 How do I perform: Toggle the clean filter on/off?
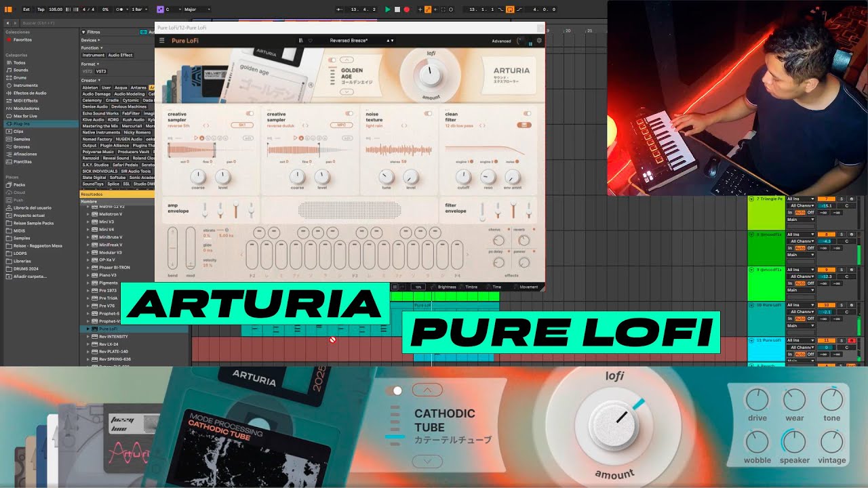click(x=527, y=114)
